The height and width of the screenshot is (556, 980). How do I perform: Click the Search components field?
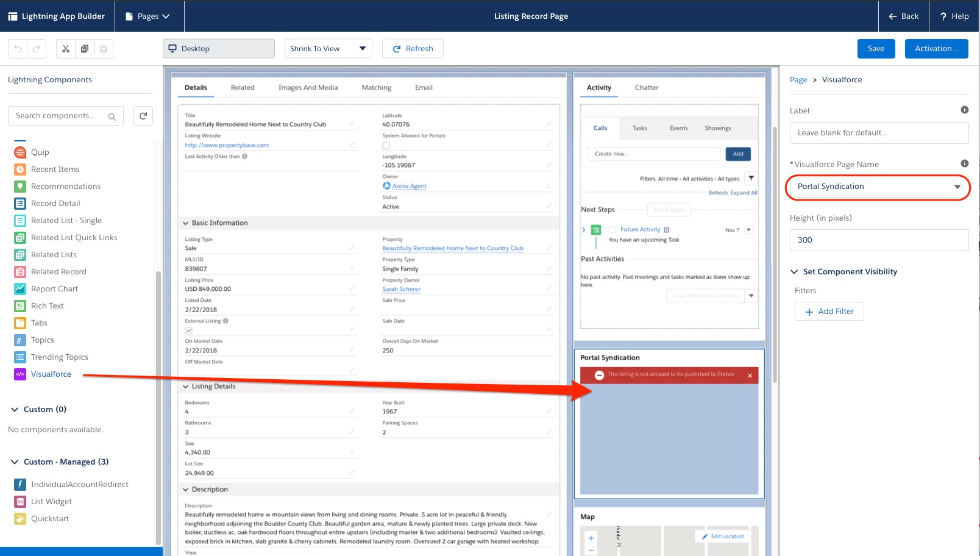[x=66, y=116]
